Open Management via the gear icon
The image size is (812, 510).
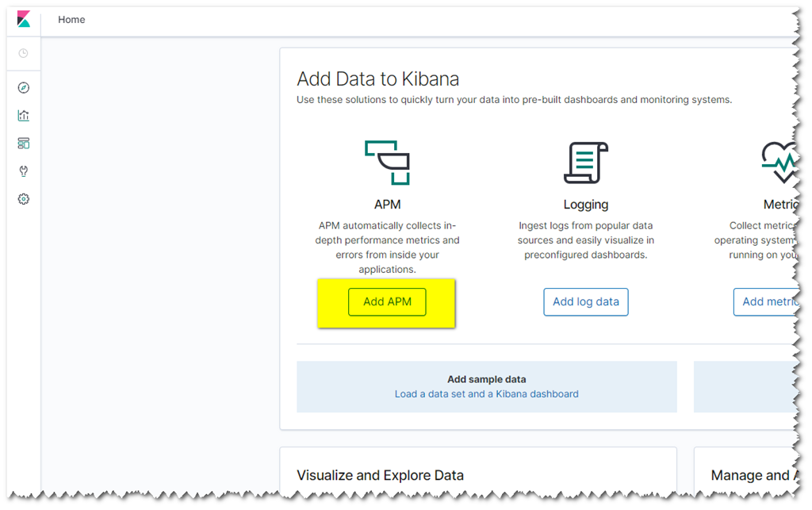coord(23,199)
